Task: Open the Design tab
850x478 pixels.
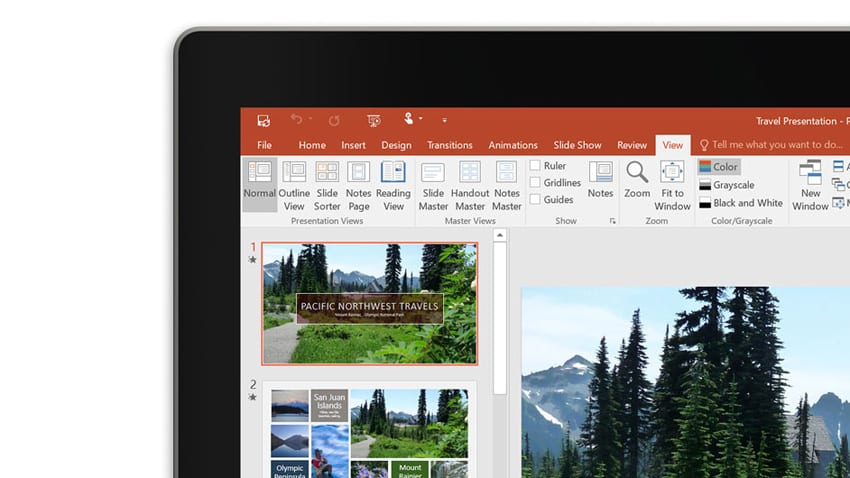Action: pos(396,145)
